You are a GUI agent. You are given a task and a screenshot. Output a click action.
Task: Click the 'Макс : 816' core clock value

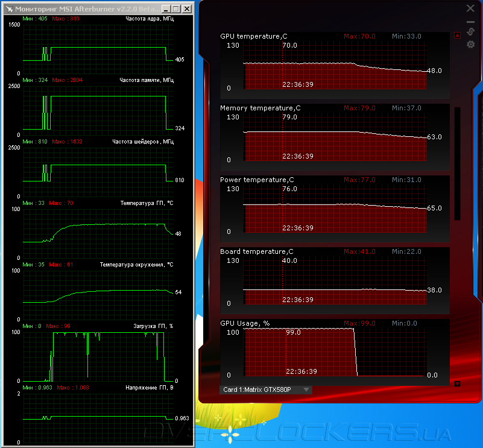[66, 19]
